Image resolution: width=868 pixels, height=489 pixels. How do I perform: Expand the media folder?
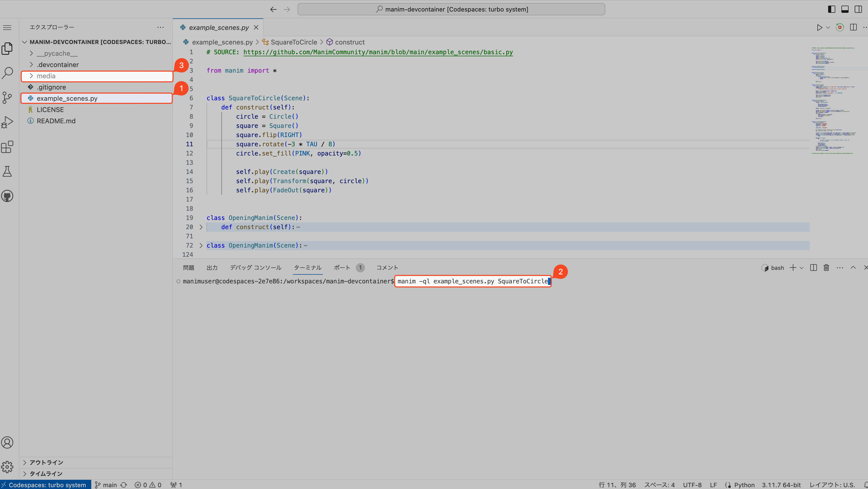46,76
